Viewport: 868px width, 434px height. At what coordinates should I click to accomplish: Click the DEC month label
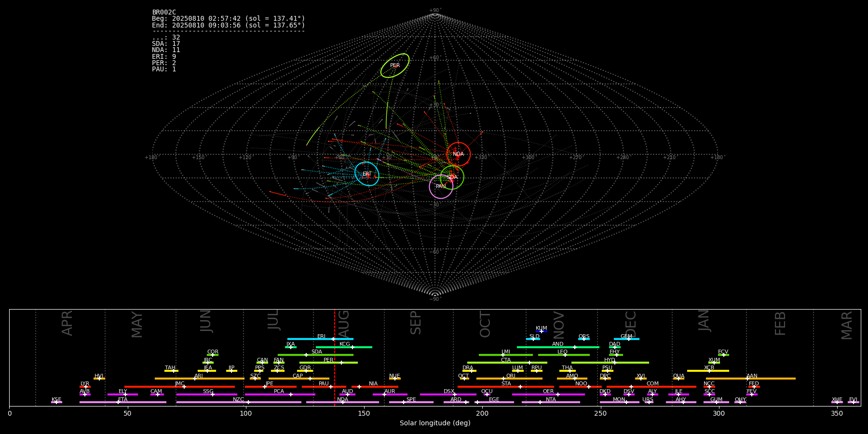(x=631, y=325)
